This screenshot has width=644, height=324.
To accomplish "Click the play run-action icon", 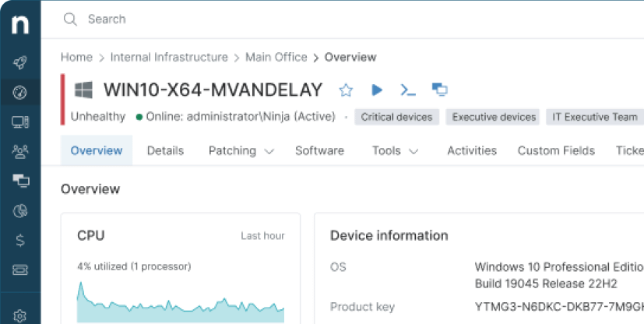I will pyautogui.click(x=377, y=90).
